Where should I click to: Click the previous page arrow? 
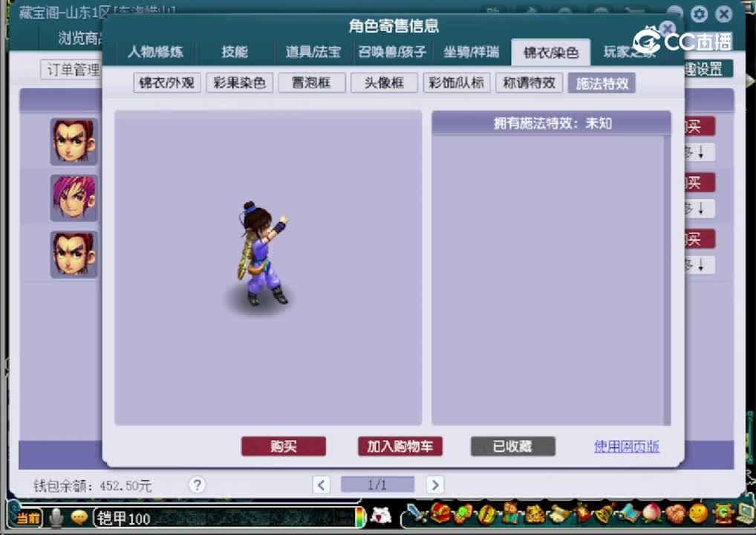[321, 484]
